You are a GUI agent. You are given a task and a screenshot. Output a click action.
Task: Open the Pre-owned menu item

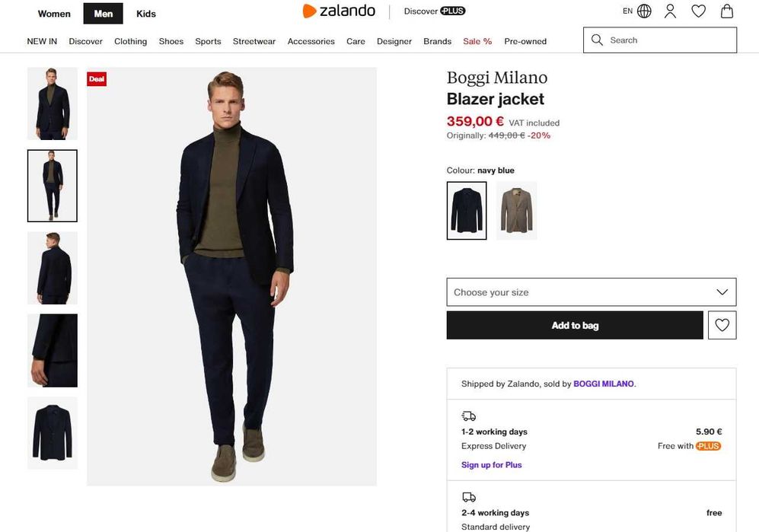coord(525,41)
